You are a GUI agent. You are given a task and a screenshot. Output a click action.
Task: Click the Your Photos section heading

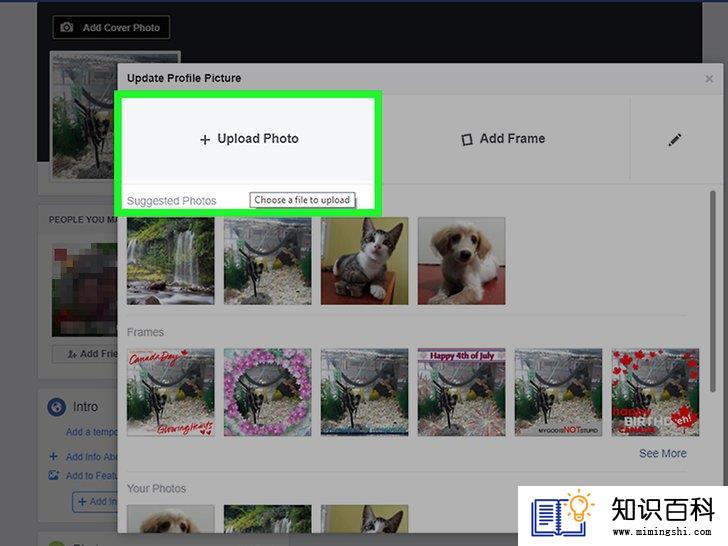[156, 488]
